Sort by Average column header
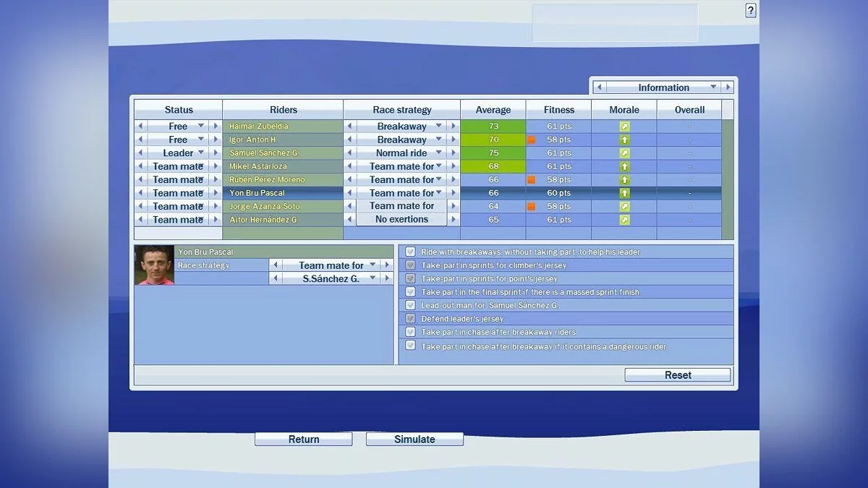Viewport: 868px width, 488px height. click(493, 110)
